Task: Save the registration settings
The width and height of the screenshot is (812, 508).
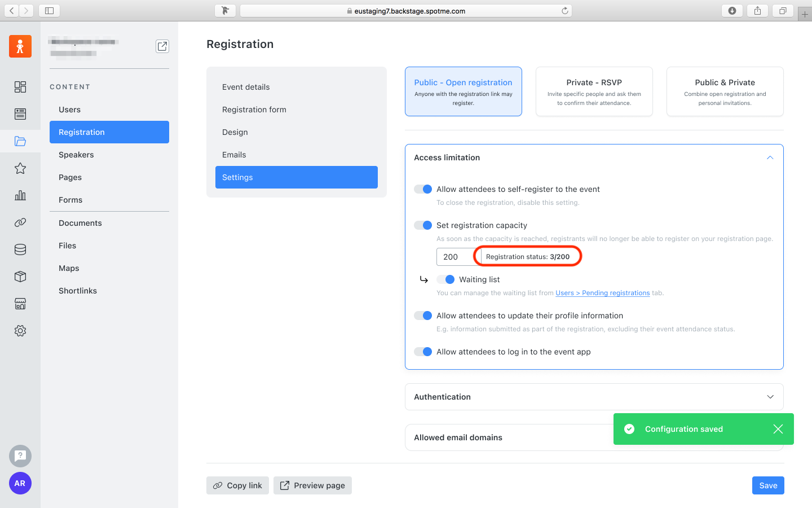Action: click(x=768, y=485)
